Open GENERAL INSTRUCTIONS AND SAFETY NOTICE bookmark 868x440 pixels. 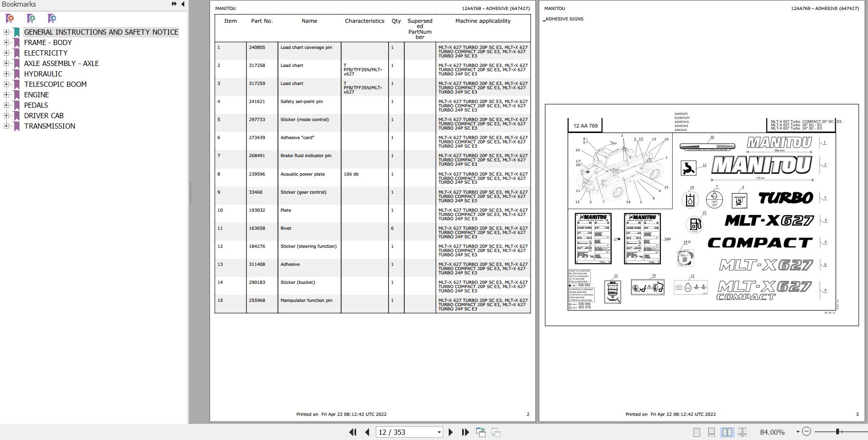click(x=101, y=32)
